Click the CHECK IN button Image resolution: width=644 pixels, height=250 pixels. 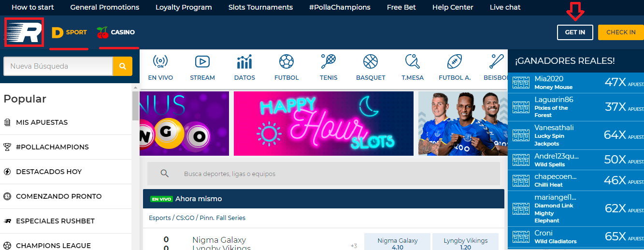pyautogui.click(x=621, y=32)
